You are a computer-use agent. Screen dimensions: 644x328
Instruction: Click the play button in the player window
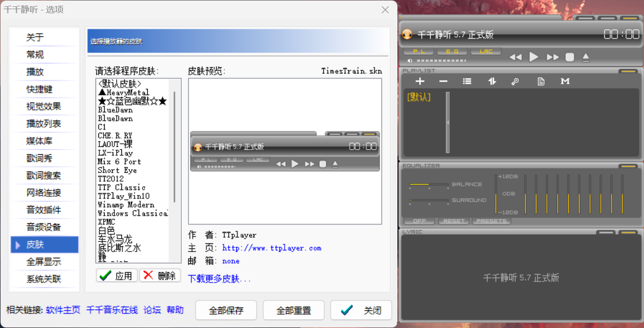534,57
